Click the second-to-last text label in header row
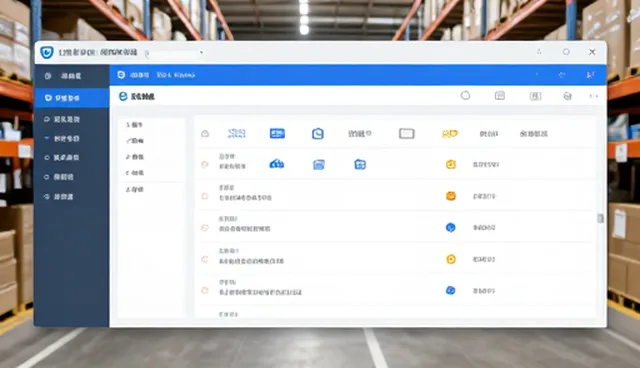 pyautogui.click(x=489, y=134)
